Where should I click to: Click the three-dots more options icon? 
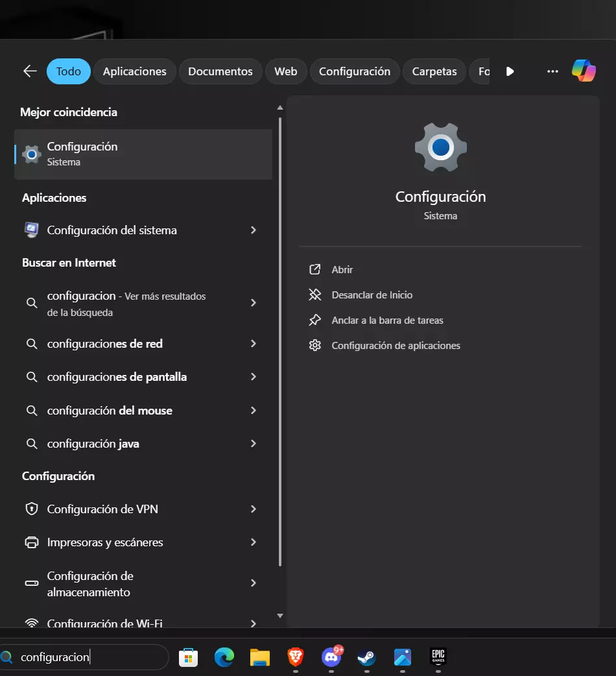tap(552, 71)
